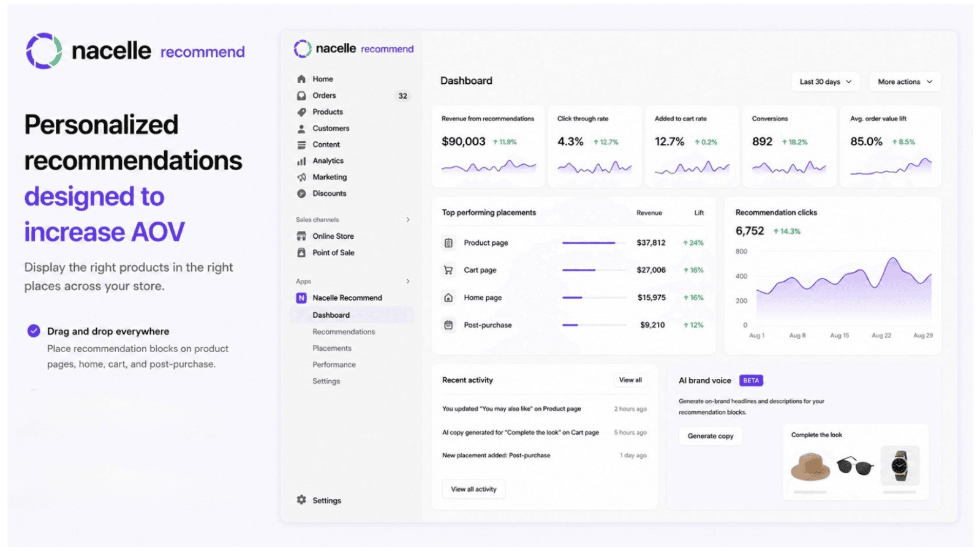
Task: Open the Last 30 days date range dropdown
Action: coord(826,81)
